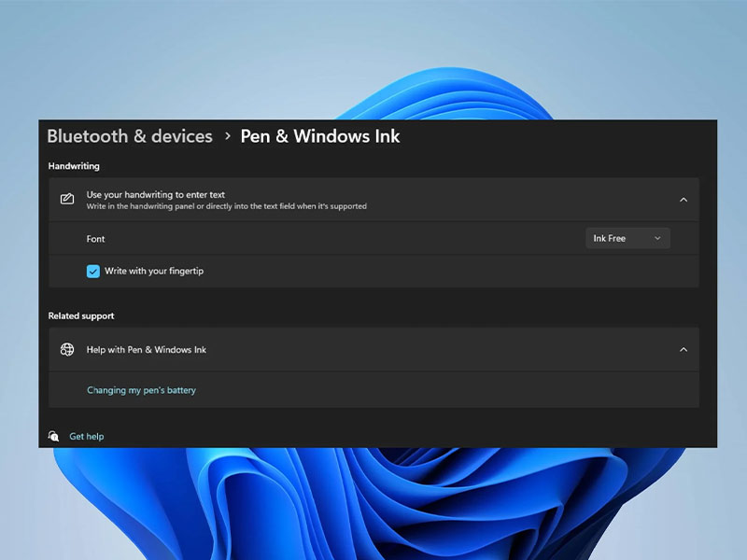This screenshot has height=560, width=747.
Task: Click the Handwriting section heading
Action: click(x=74, y=166)
